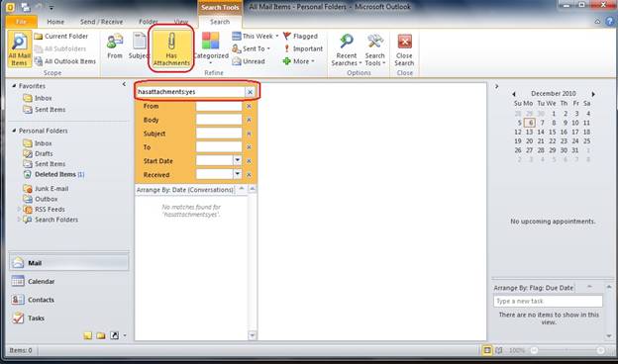Open the Received dropdown arrow
This screenshot has height=364, width=618.
pos(238,174)
